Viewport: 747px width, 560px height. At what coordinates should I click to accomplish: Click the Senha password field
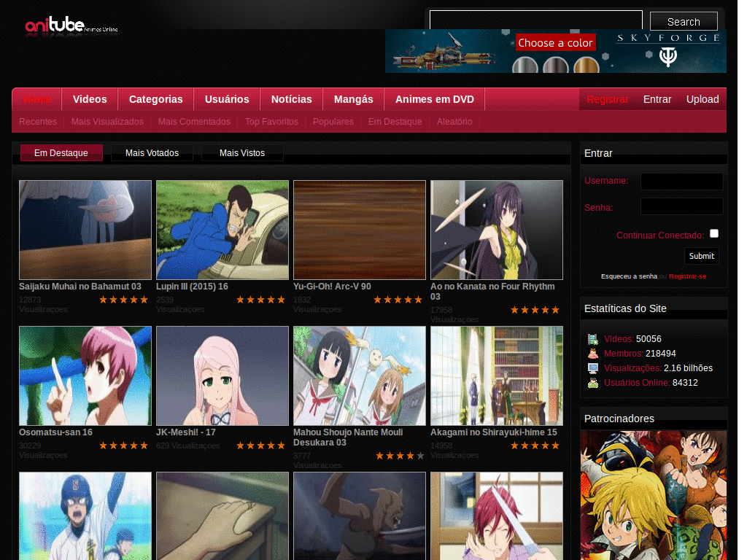682,206
